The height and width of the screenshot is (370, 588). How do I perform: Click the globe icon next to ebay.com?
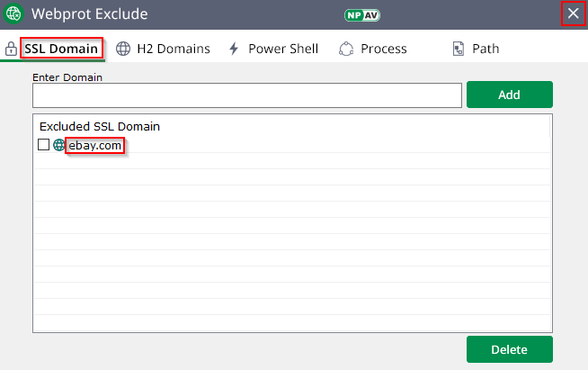pyautogui.click(x=59, y=145)
